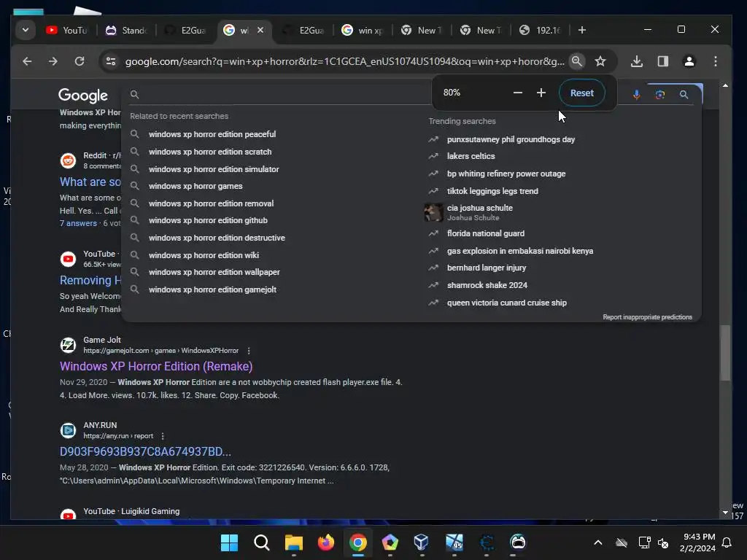The height and width of the screenshot is (560, 747).
Task: Select suggestion 'windows xp horror edition wallpaper'
Action: pyautogui.click(x=214, y=272)
